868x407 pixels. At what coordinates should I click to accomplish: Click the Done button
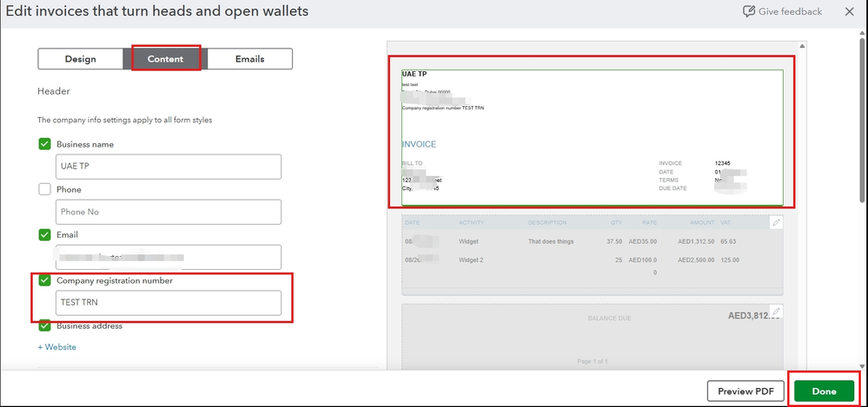(x=824, y=391)
